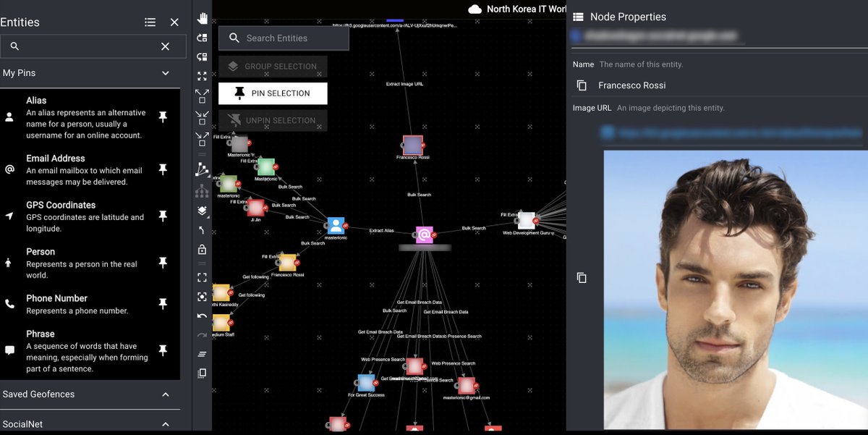
Task: Clear the Entities search box
Action: pyautogui.click(x=165, y=46)
